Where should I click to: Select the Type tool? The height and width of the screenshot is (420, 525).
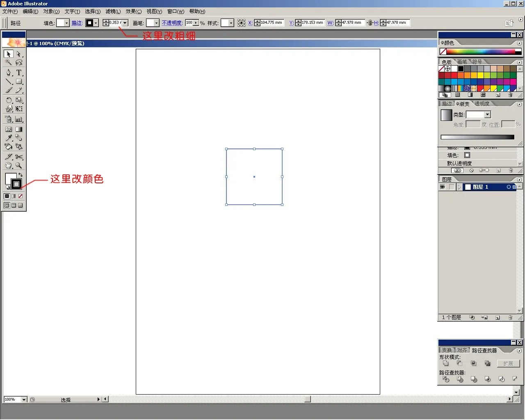(19, 73)
